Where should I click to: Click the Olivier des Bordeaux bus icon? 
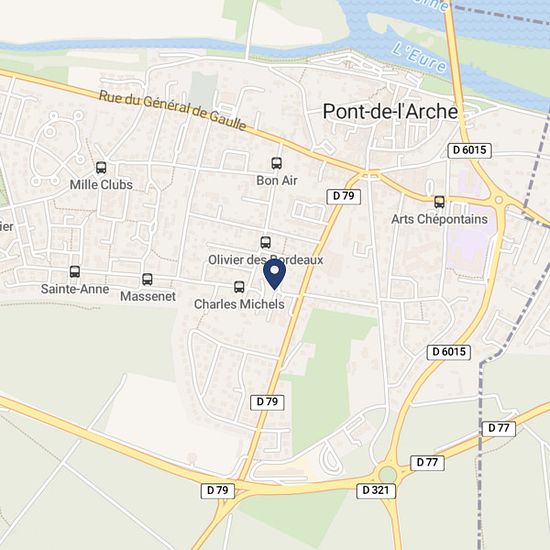(266, 242)
